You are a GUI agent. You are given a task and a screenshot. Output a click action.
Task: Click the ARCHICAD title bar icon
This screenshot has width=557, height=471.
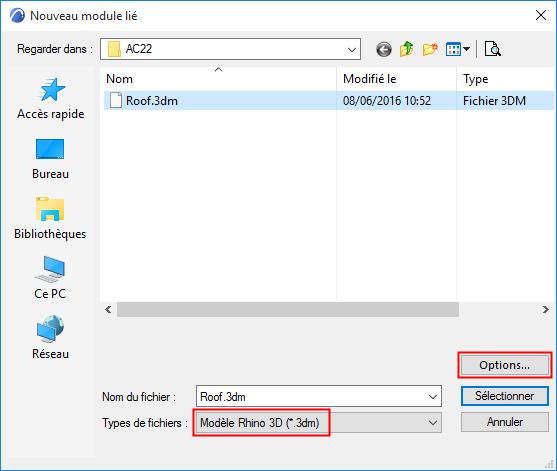point(17,16)
